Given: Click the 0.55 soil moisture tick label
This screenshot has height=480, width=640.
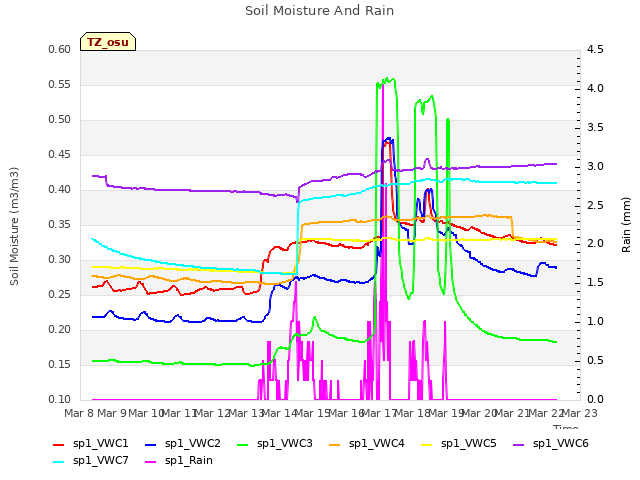Looking at the screenshot, I should click(x=60, y=84).
